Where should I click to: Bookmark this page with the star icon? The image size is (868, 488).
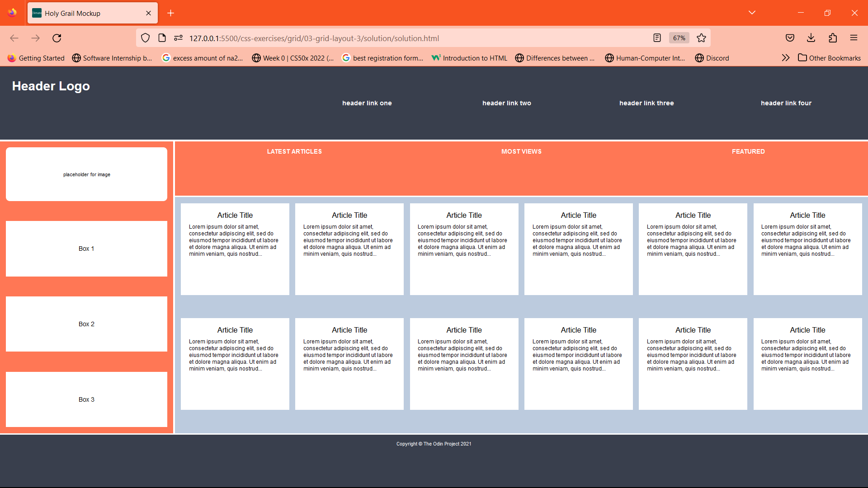tap(701, 38)
